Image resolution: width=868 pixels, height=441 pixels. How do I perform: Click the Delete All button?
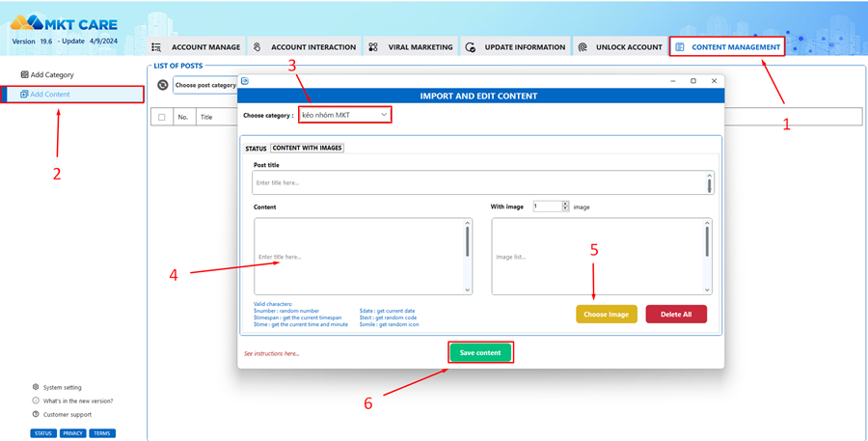676,315
